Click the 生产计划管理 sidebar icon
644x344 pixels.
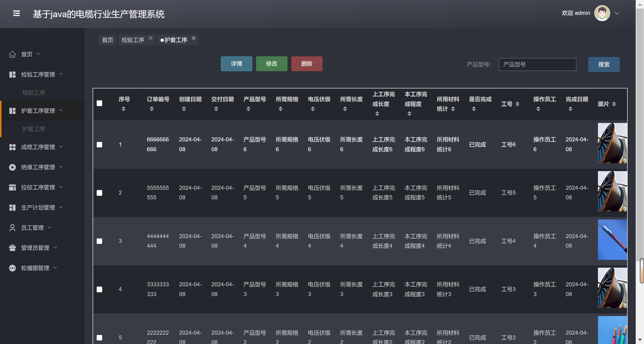12,208
